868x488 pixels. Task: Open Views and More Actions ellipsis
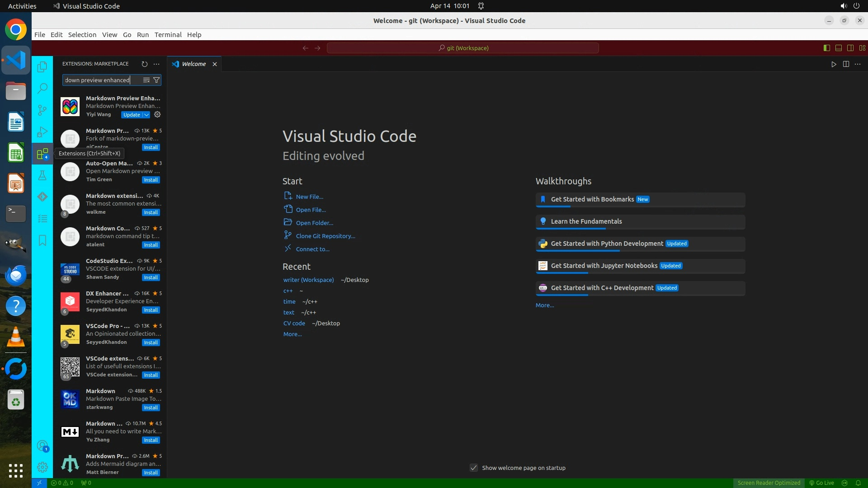[x=156, y=64]
